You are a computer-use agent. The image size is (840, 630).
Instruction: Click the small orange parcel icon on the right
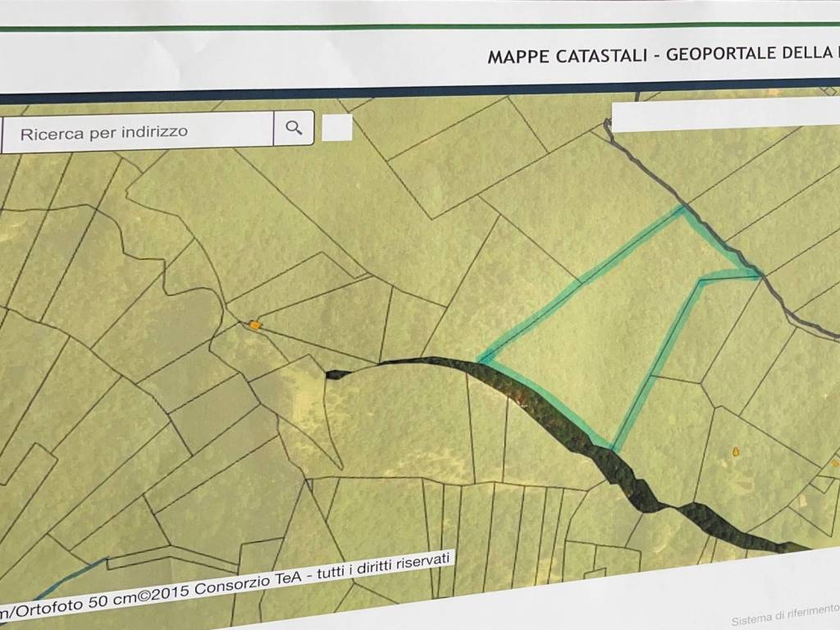pos(736,450)
